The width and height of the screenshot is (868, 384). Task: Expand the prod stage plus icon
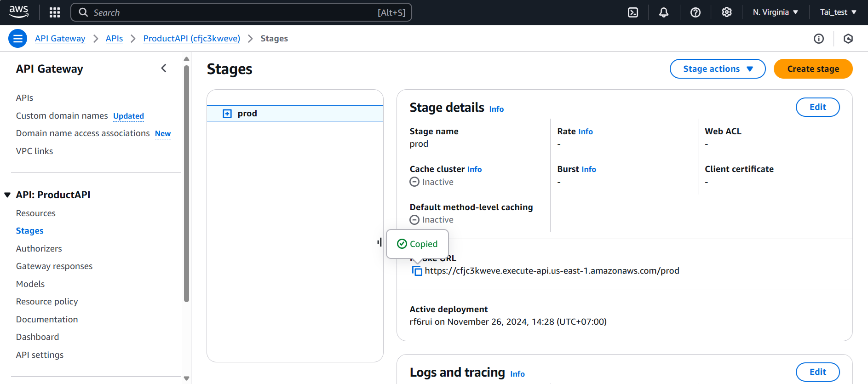coord(227,114)
